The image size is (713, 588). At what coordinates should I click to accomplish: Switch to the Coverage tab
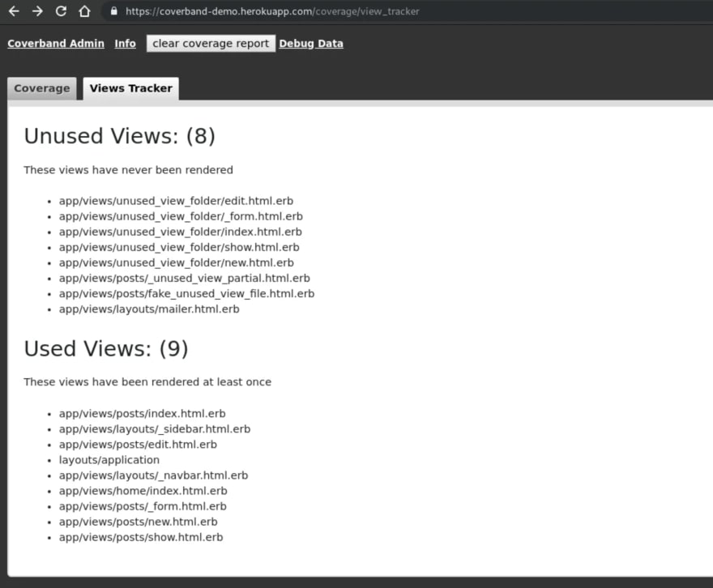pos(42,88)
